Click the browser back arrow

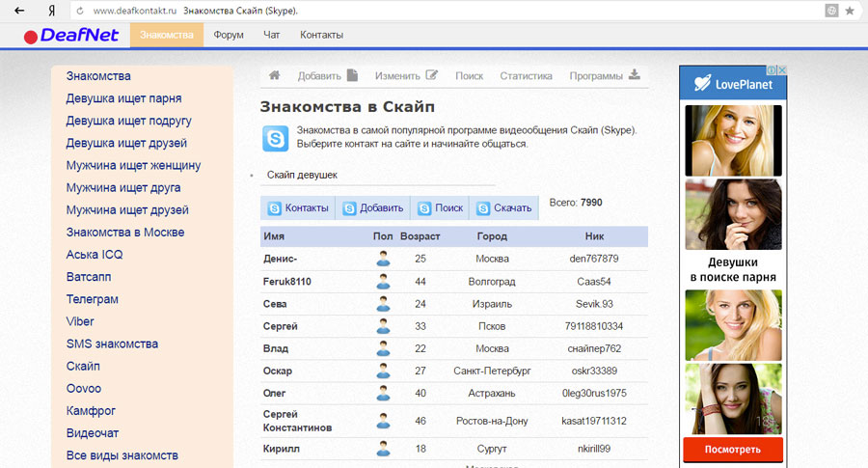[19, 11]
